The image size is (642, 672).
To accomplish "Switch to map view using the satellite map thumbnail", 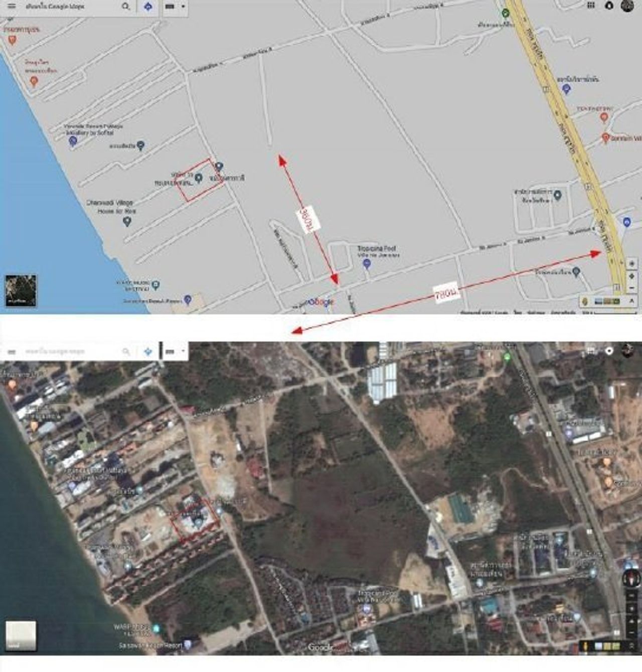I will tap(21, 636).
